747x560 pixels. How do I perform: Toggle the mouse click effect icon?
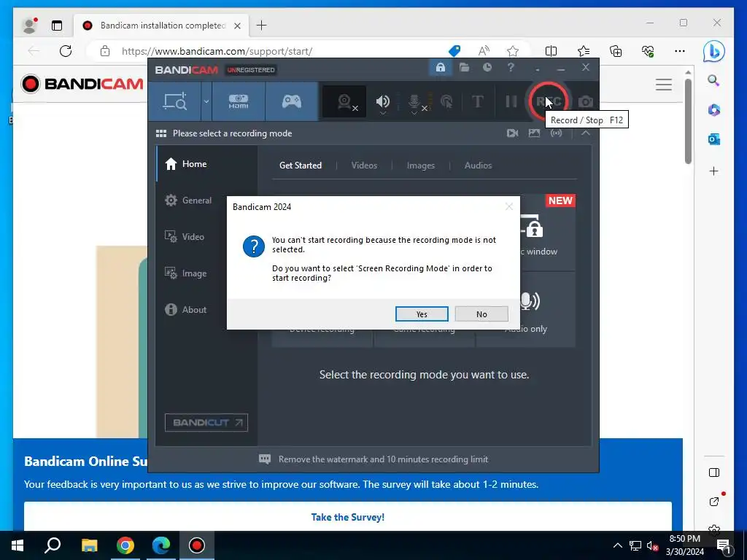click(x=446, y=101)
